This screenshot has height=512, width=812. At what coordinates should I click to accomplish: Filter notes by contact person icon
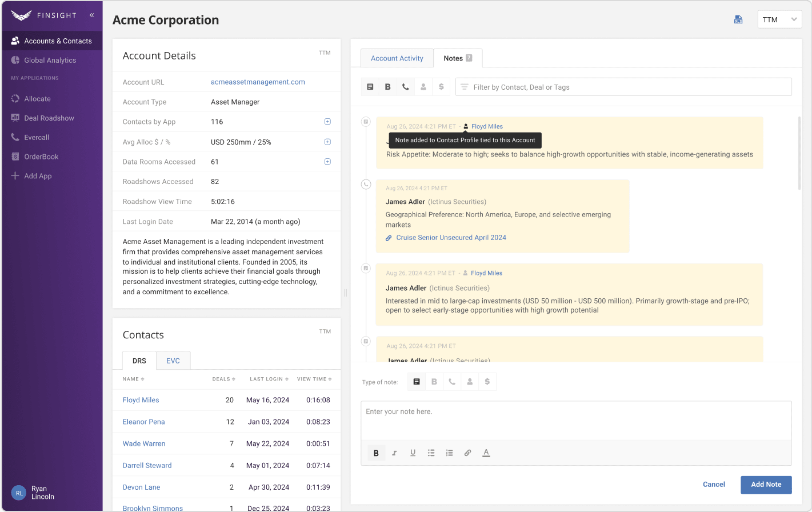point(423,87)
